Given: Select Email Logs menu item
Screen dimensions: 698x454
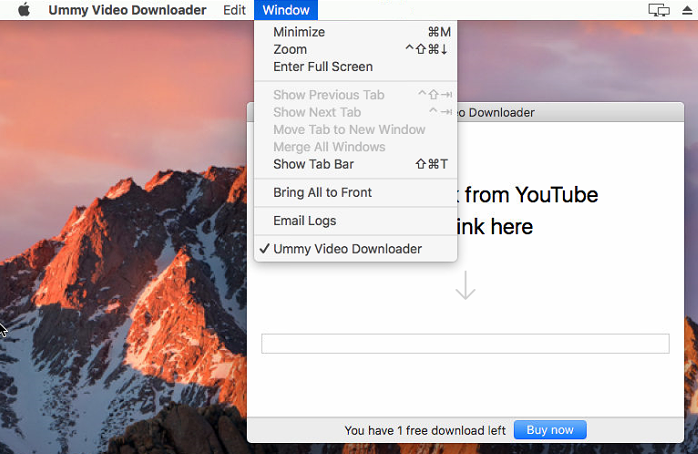Looking at the screenshot, I should point(355,221).
